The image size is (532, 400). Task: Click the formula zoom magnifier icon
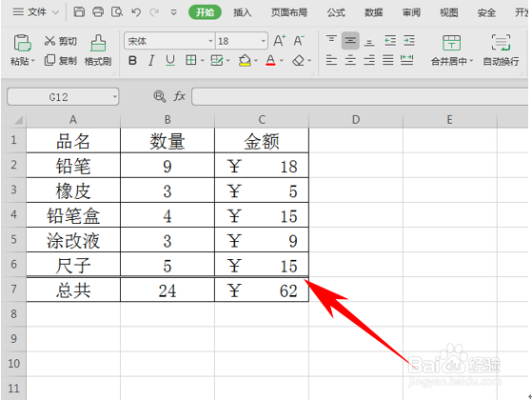159,96
